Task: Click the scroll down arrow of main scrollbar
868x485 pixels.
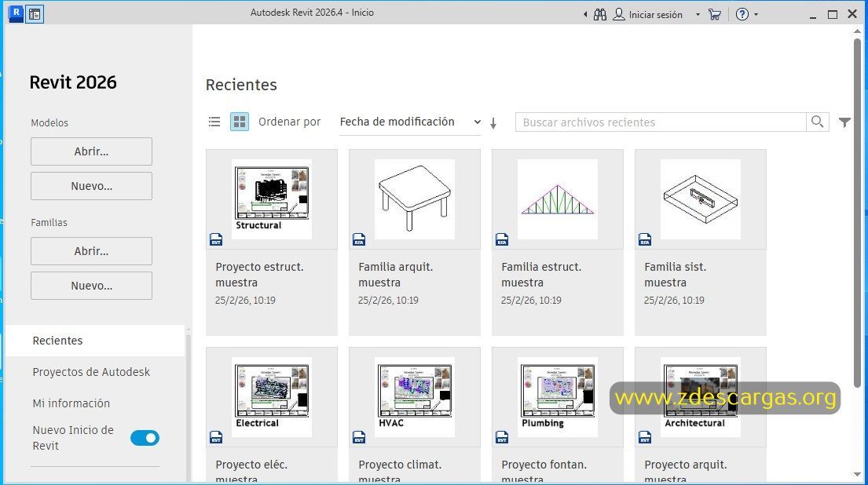Action: coord(857,475)
